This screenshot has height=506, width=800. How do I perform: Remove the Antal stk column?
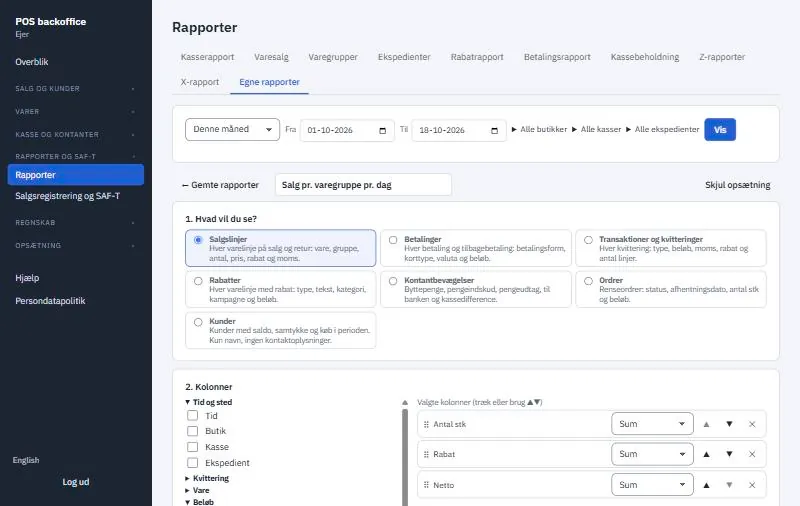752,424
